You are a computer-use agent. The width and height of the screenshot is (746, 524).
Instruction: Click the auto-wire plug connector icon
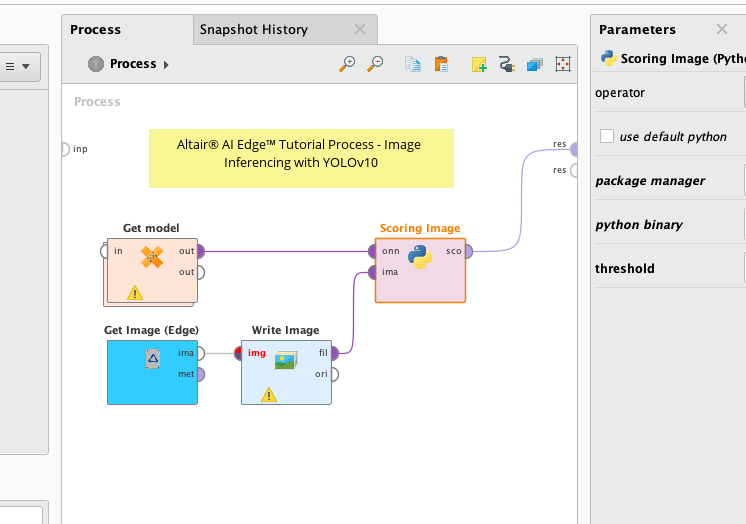(507, 65)
